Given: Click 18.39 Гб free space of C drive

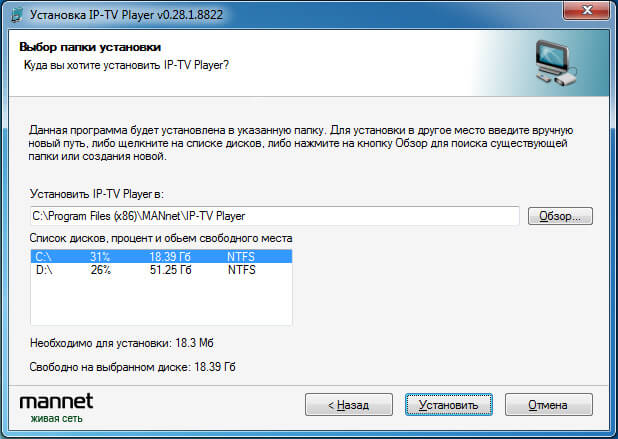Looking at the screenshot, I should coord(170,257).
